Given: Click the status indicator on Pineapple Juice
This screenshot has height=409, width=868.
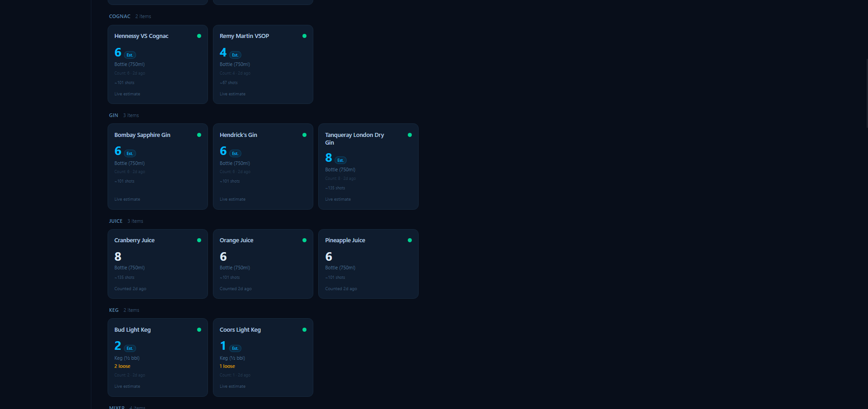Looking at the screenshot, I should coord(410,240).
